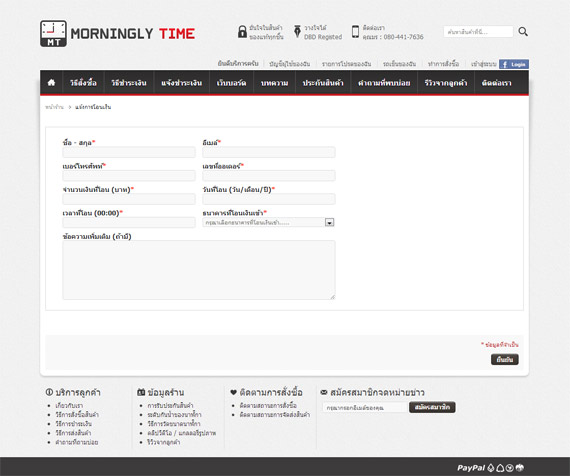
Task: Click the Facebook Login button
Action: coord(514,64)
